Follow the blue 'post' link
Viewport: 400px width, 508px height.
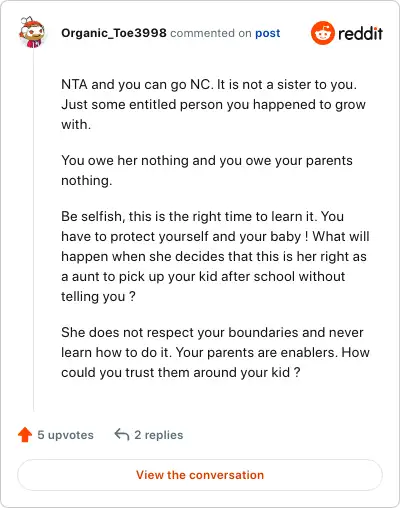point(268,33)
